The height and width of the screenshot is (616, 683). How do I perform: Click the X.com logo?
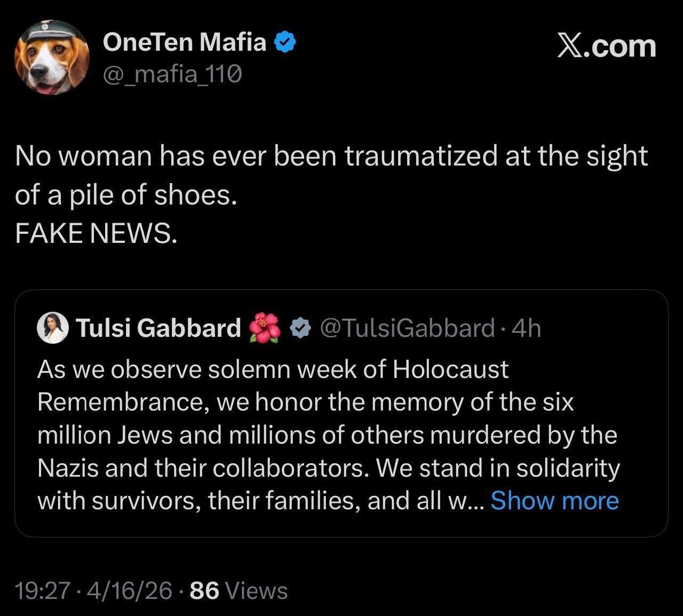[606, 46]
